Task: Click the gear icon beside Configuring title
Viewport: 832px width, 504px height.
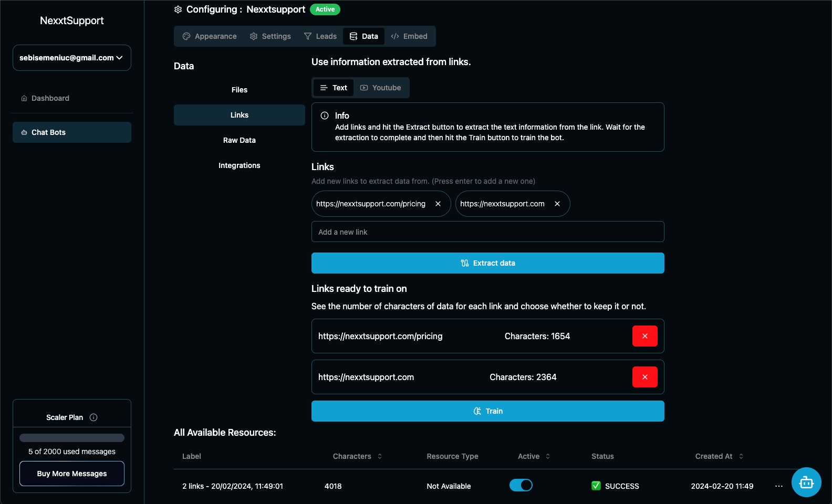Action: pos(178,9)
